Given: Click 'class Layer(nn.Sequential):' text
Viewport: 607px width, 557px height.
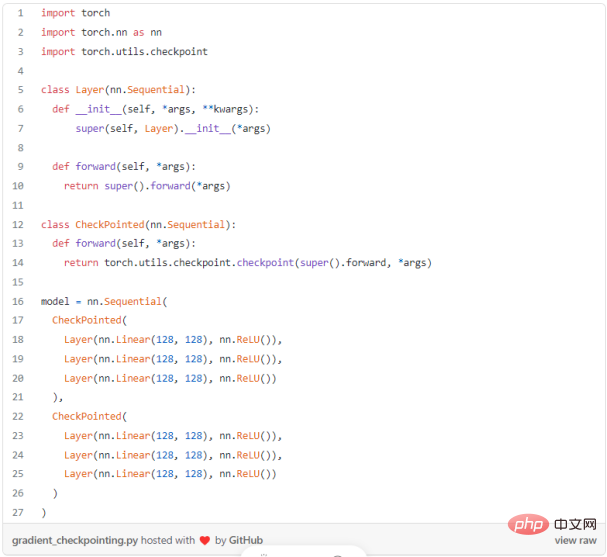Looking at the screenshot, I should pos(118,90).
